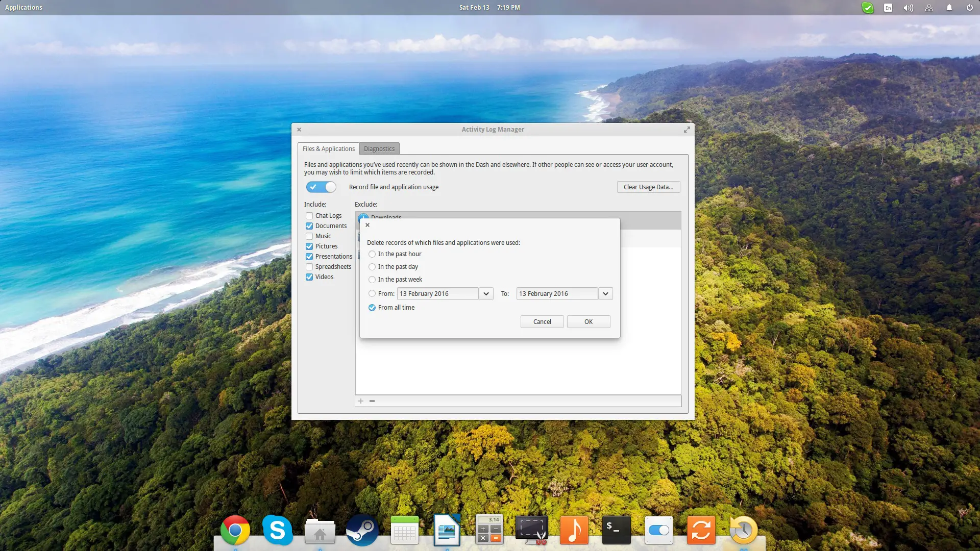Open LibreOffice Writer dock icon

pos(447,530)
